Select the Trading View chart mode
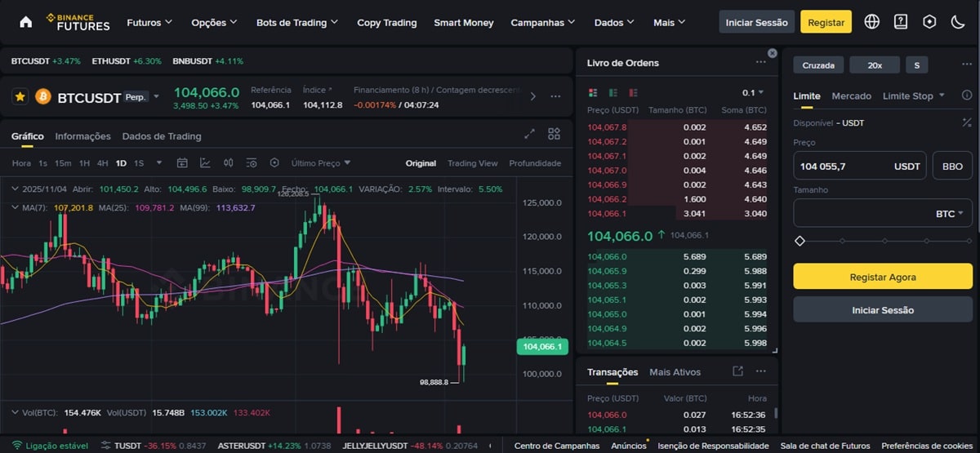 point(472,163)
